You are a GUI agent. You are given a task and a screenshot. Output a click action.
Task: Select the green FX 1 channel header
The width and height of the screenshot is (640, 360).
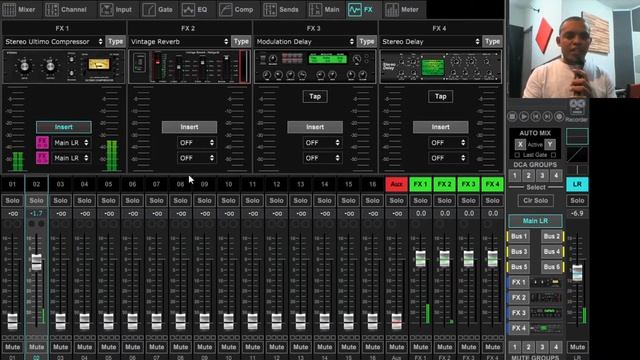[420, 184]
